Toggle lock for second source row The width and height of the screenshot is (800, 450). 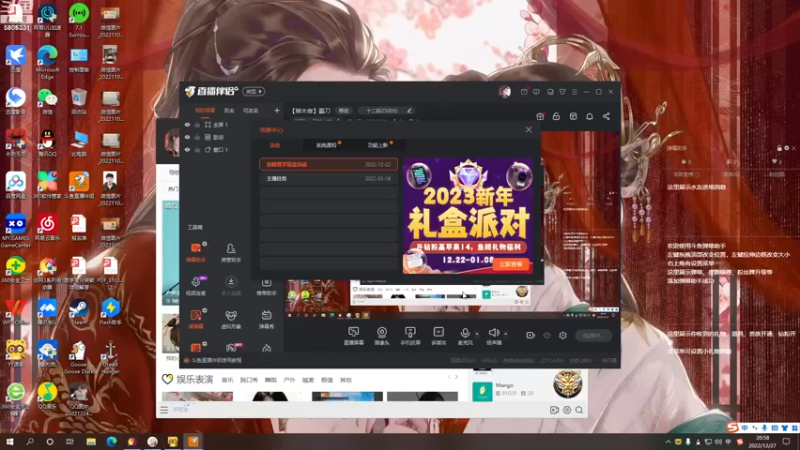pyautogui.click(x=197, y=137)
